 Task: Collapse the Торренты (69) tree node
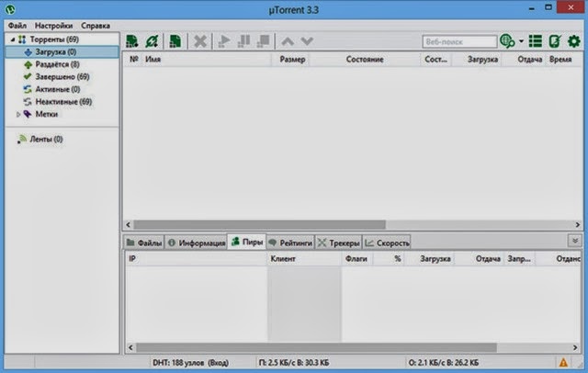pyautogui.click(x=13, y=40)
